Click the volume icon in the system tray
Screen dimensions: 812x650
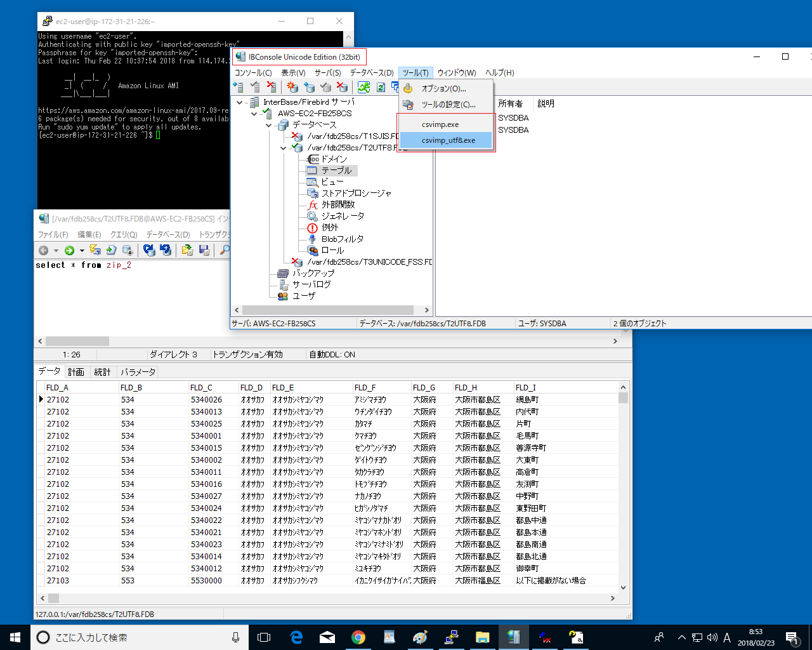(712, 637)
